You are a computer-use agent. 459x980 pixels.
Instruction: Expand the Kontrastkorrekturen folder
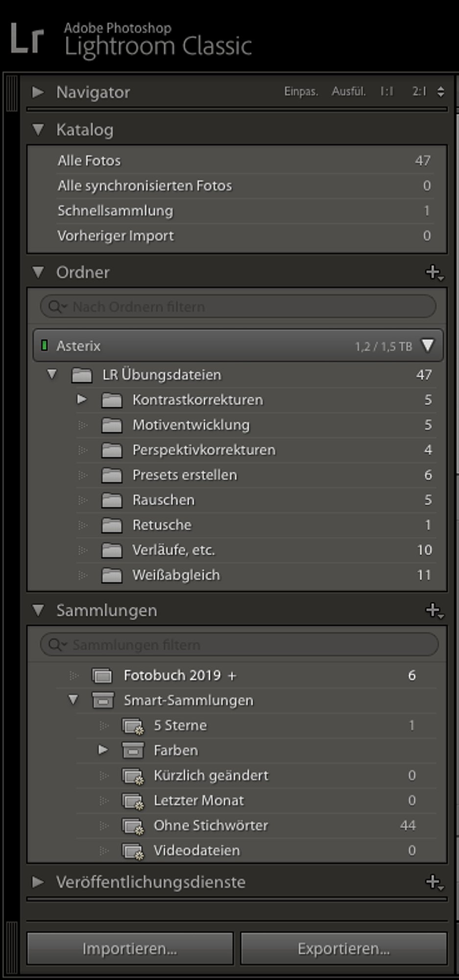82,399
